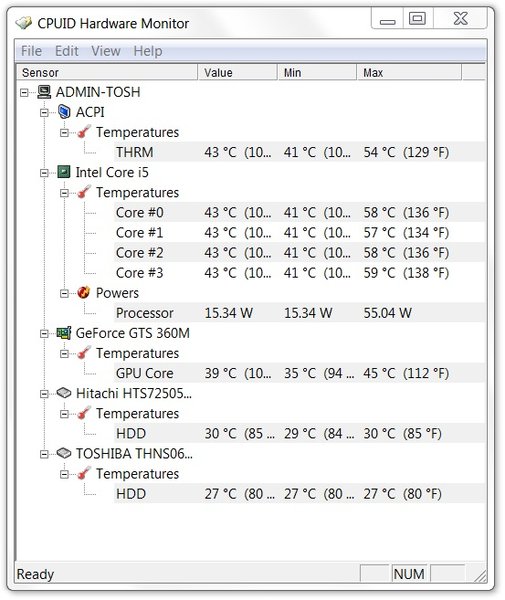Click the Max column header

click(409, 73)
